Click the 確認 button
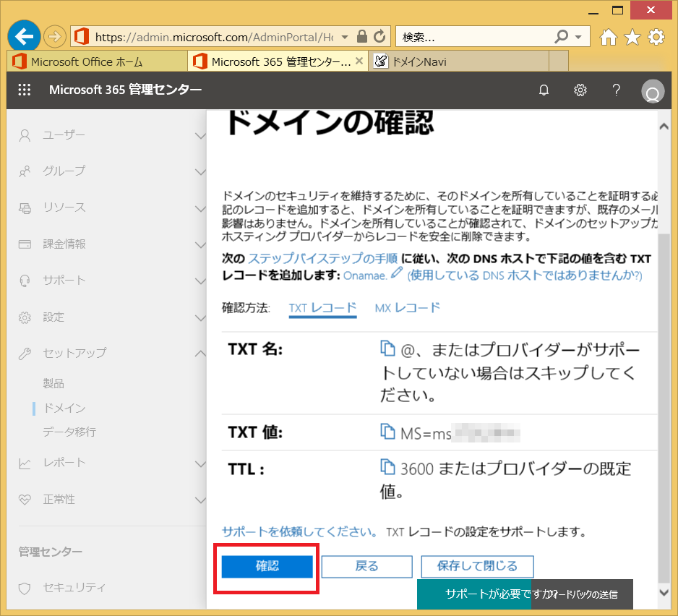678x616 pixels. click(267, 566)
